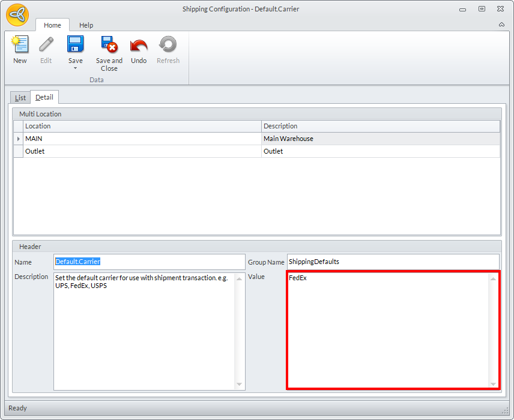Click the Save floppy disk icon
Image resolution: width=514 pixels, height=420 pixels.
click(x=76, y=44)
